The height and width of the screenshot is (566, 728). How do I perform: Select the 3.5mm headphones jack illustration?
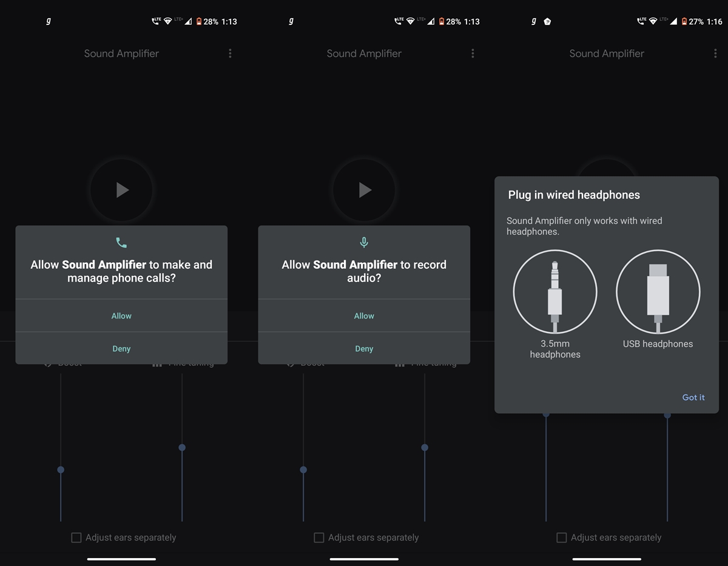(x=555, y=292)
